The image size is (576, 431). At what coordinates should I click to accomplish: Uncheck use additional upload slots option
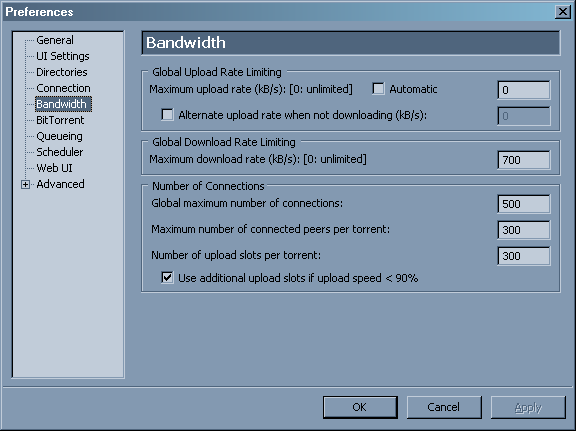[x=168, y=277]
